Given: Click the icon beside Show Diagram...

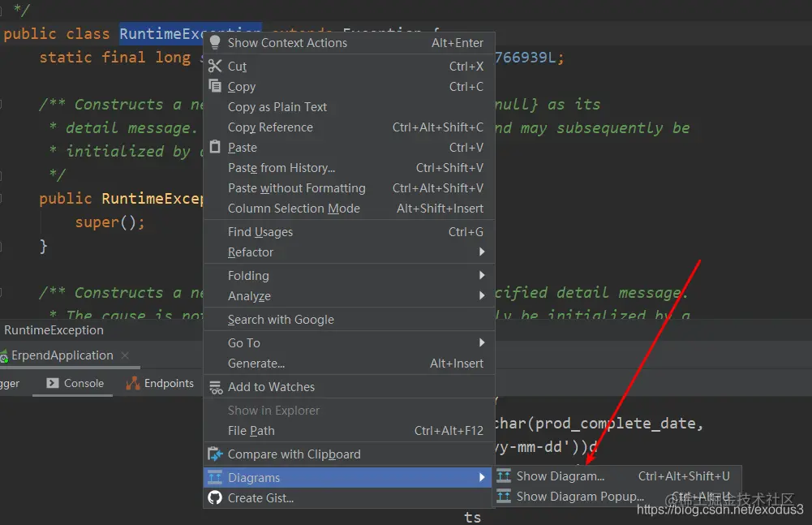Looking at the screenshot, I should click(504, 476).
